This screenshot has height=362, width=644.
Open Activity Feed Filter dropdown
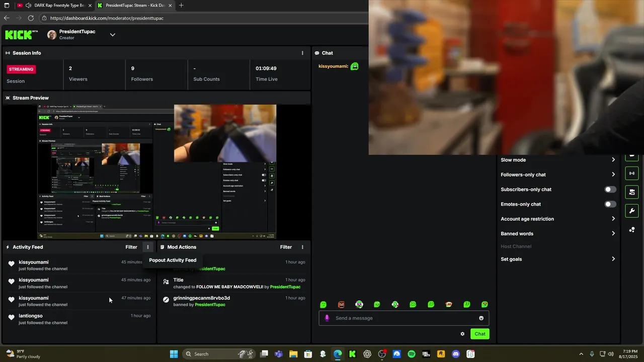131,247
